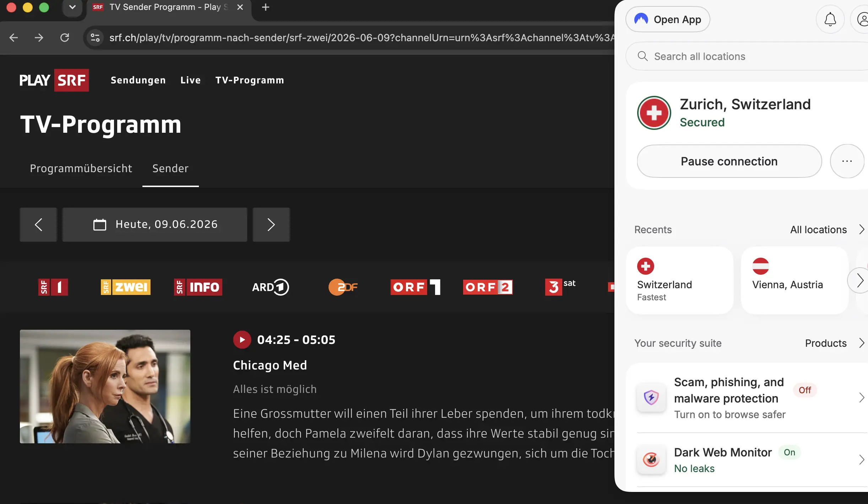Select the SRF info channel logo
This screenshot has height=504, width=868.
coord(198,287)
